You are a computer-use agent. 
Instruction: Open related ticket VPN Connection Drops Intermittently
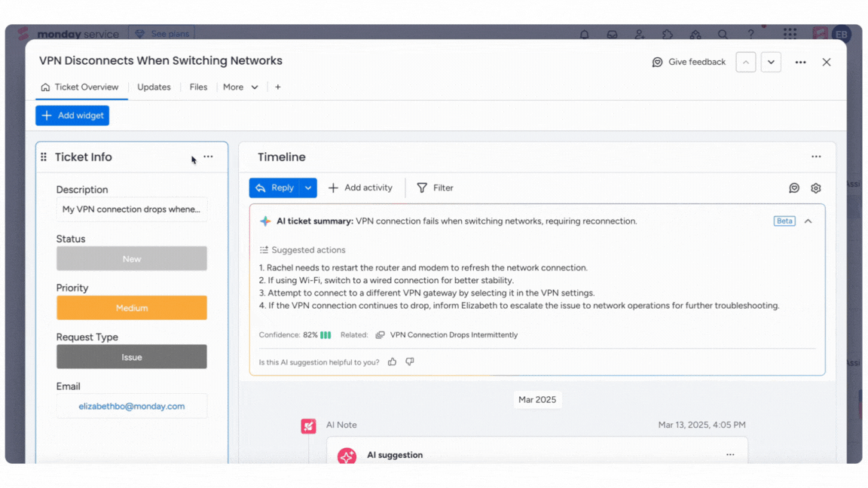pyautogui.click(x=454, y=334)
